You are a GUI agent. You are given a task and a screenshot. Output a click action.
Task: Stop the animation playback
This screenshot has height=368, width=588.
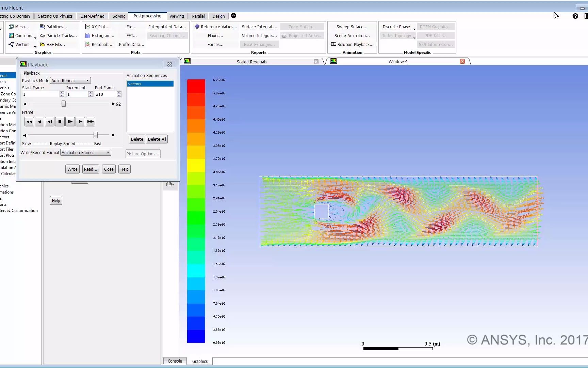pos(60,122)
